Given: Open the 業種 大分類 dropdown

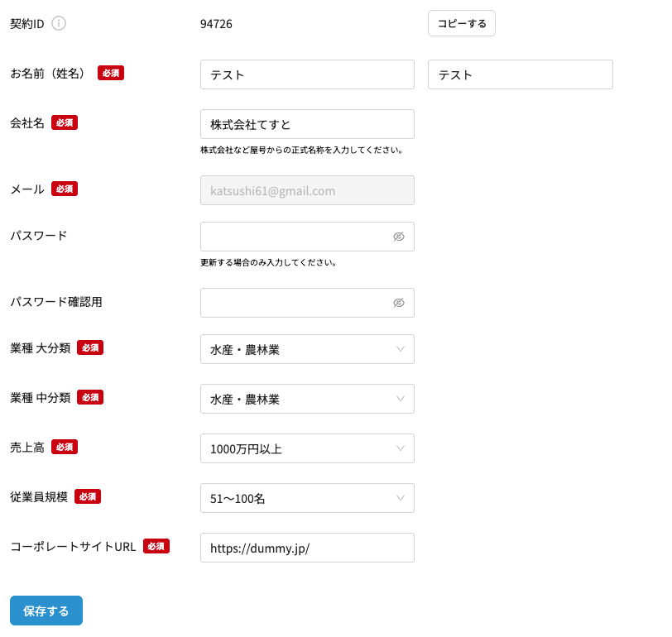Looking at the screenshot, I should coord(307,349).
